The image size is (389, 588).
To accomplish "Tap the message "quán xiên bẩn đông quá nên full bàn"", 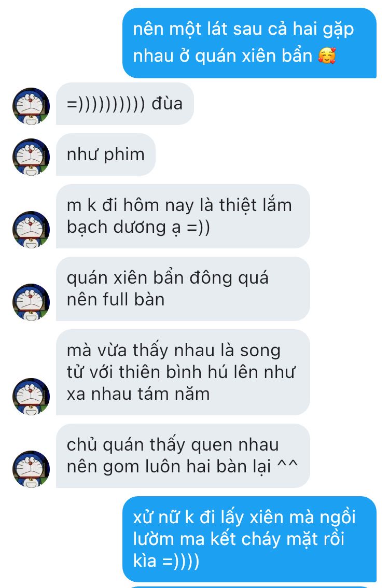I will pyautogui.click(x=183, y=289).
